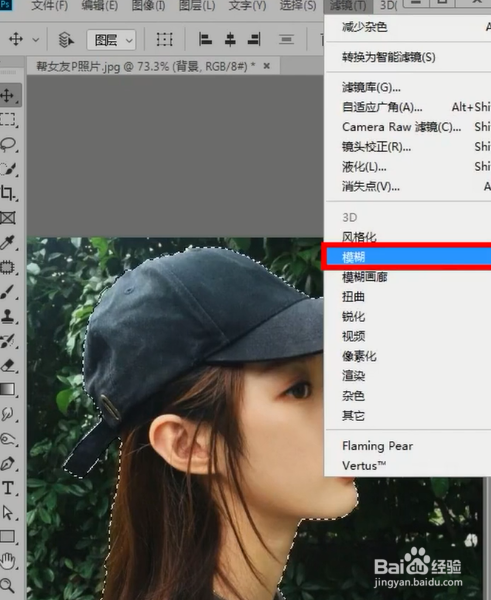This screenshot has height=600, width=491.
Task: Select the Eraser tool
Action: [8, 365]
